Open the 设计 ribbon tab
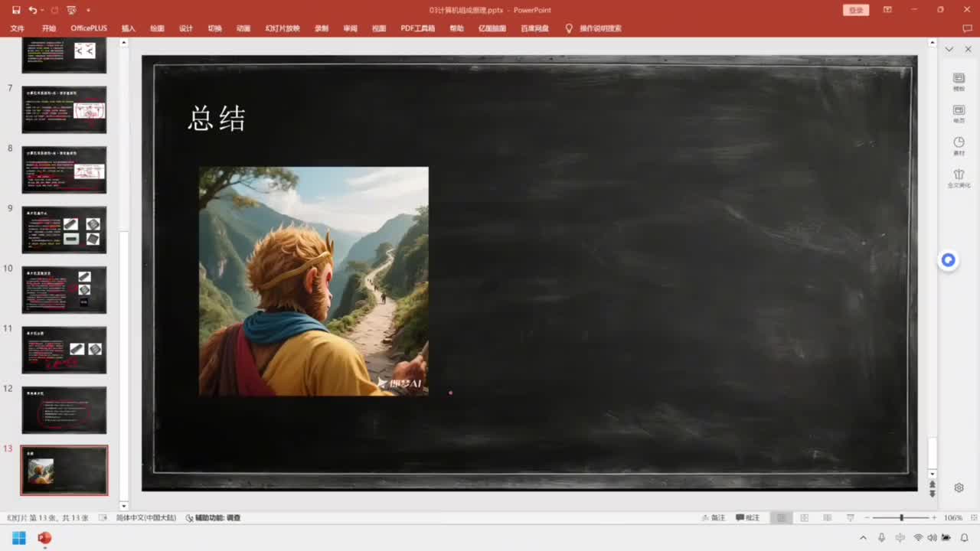 pyautogui.click(x=186, y=28)
